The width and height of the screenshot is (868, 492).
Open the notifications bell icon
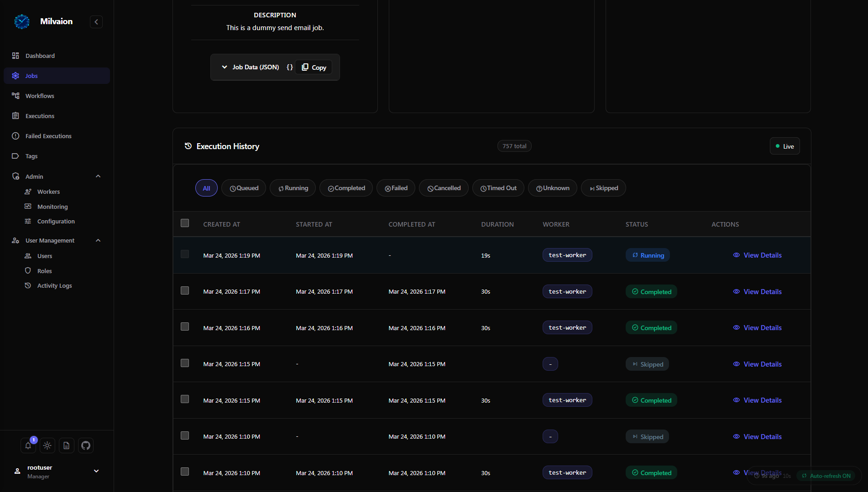pos(28,445)
